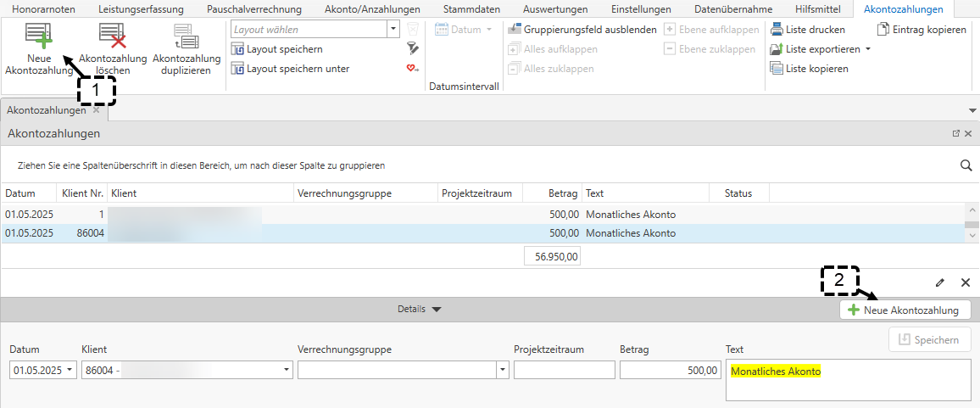Click the search magnifier icon above grid
Viewport: 980px width, 408px height.
(x=966, y=165)
